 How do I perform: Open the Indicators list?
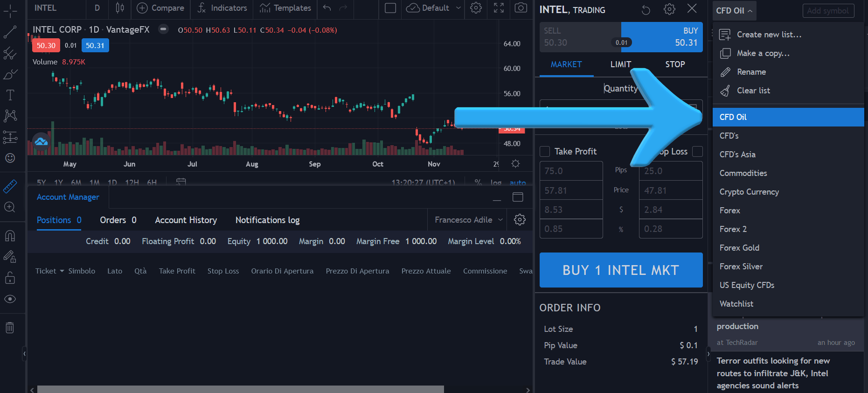222,8
